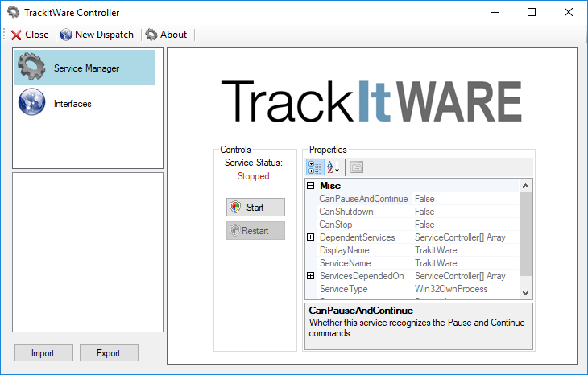
Task: Click the TrackItWare Controller title bar gear icon
Action: click(14, 12)
